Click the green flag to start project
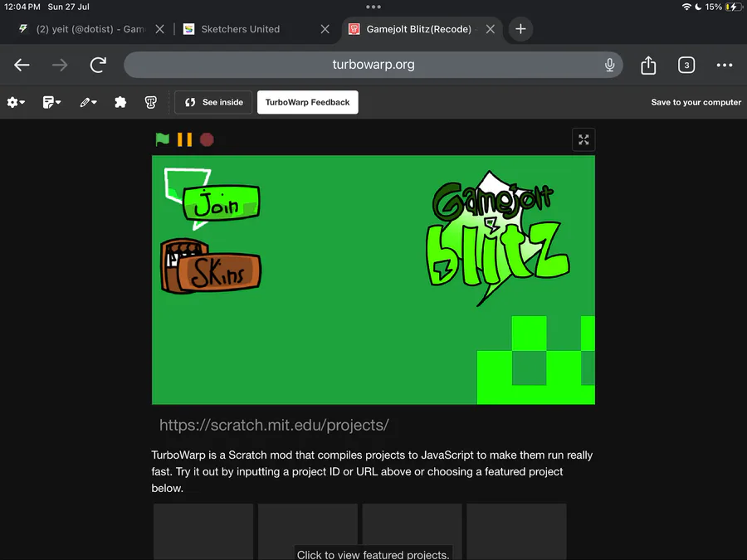Image resolution: width=747 pixels, height=560 pixels. point(163,139)
